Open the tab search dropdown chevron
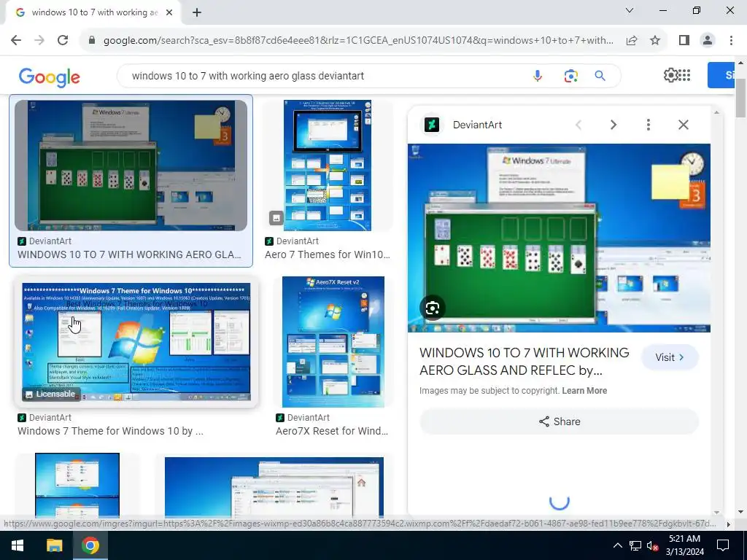 point(630,10)
